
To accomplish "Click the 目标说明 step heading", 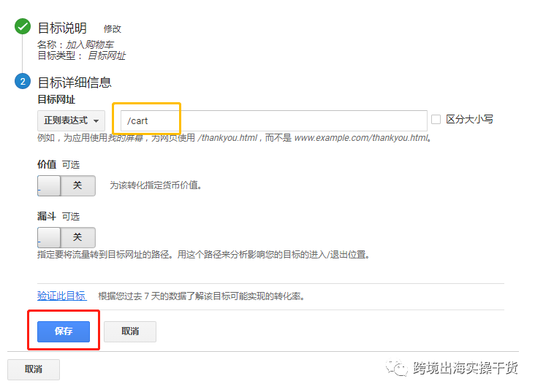I will click(x=62, y=28).
